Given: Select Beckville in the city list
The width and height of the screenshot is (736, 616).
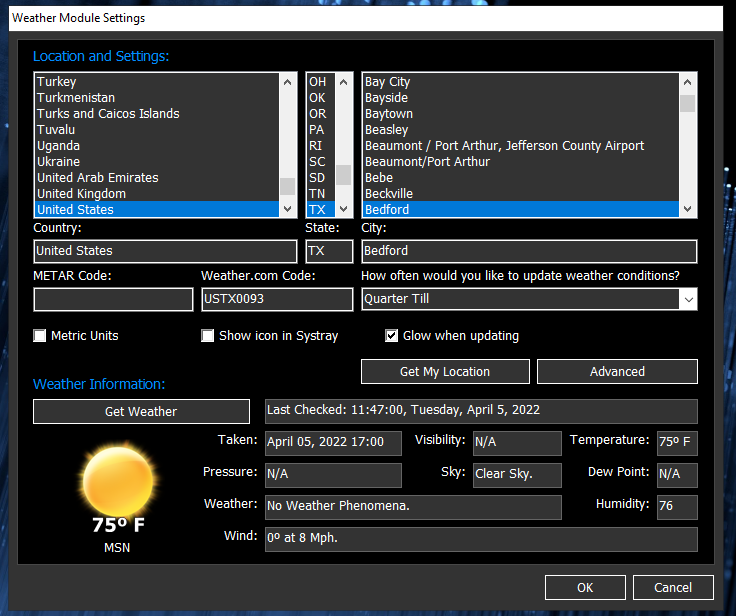Looking at the screenshot, I should (389, 194).
